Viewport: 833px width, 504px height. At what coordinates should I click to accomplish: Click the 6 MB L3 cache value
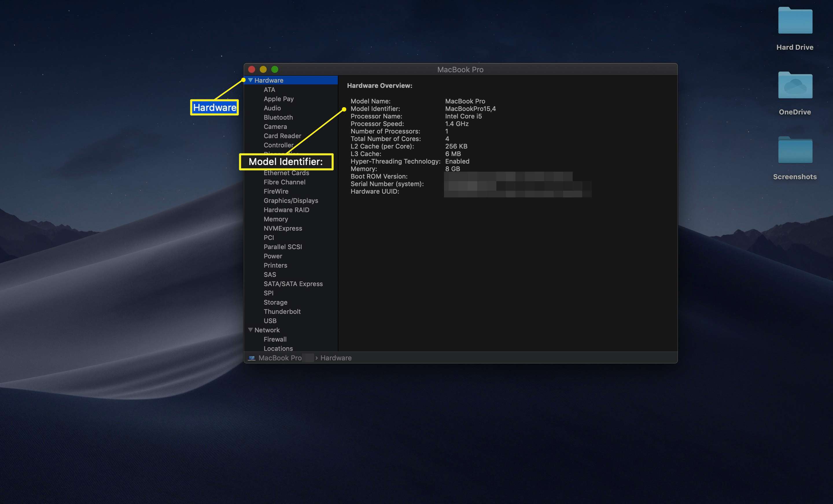click(453, 154)
